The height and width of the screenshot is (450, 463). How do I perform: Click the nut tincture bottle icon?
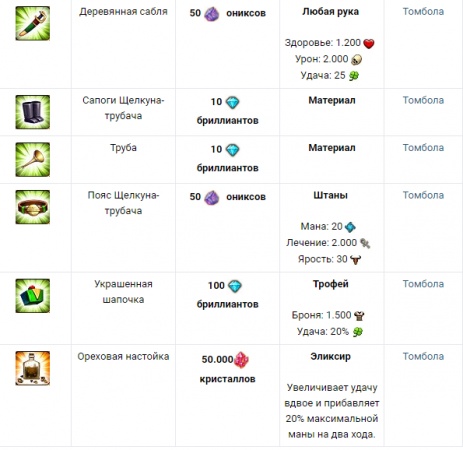(33, 368)
